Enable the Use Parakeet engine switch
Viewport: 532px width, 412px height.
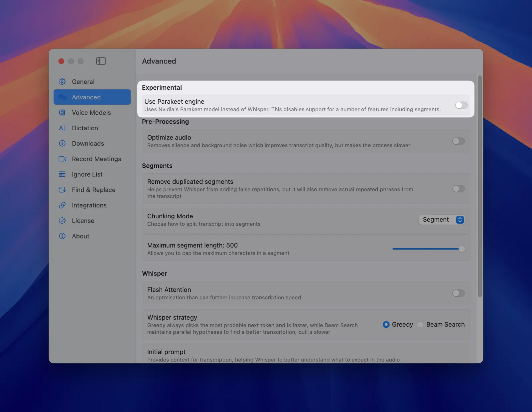pos(461,105)
